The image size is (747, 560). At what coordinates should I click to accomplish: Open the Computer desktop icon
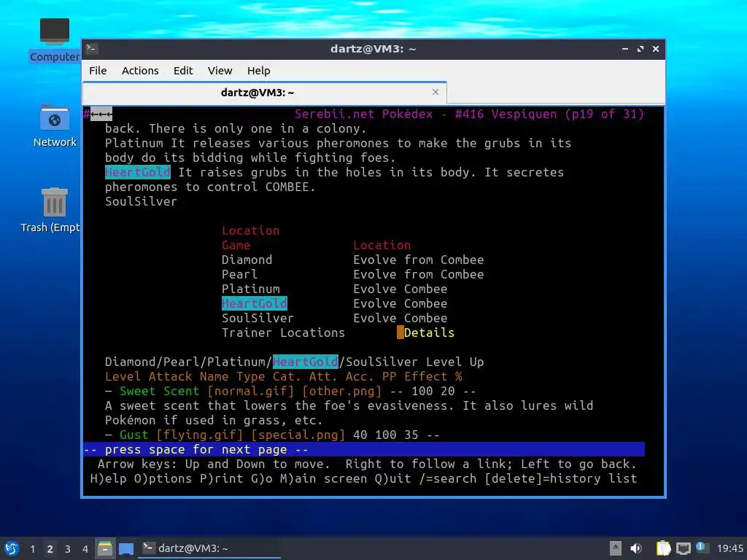tap(54, 40)
